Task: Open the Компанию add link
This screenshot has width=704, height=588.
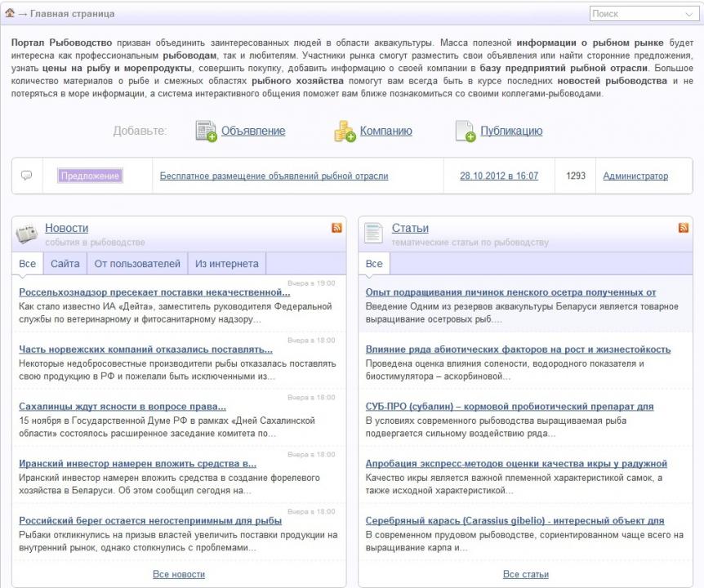Action: coord(386,131)
